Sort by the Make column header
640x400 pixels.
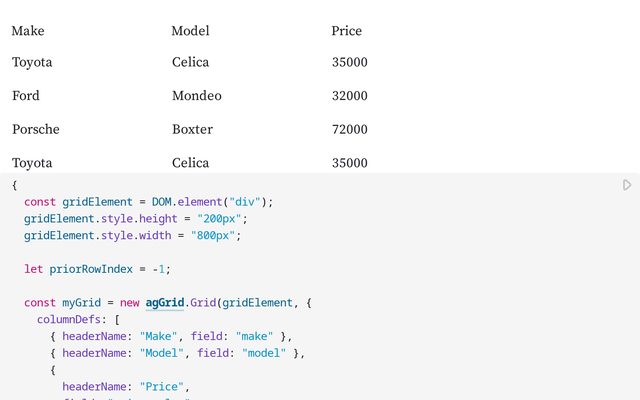pos(28,31)
